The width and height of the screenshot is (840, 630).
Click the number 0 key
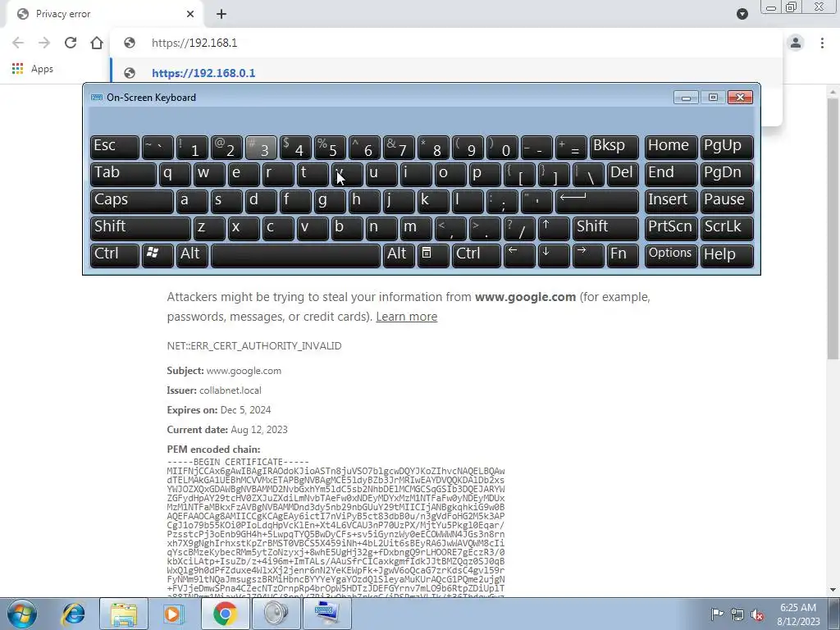click(502, 147)
